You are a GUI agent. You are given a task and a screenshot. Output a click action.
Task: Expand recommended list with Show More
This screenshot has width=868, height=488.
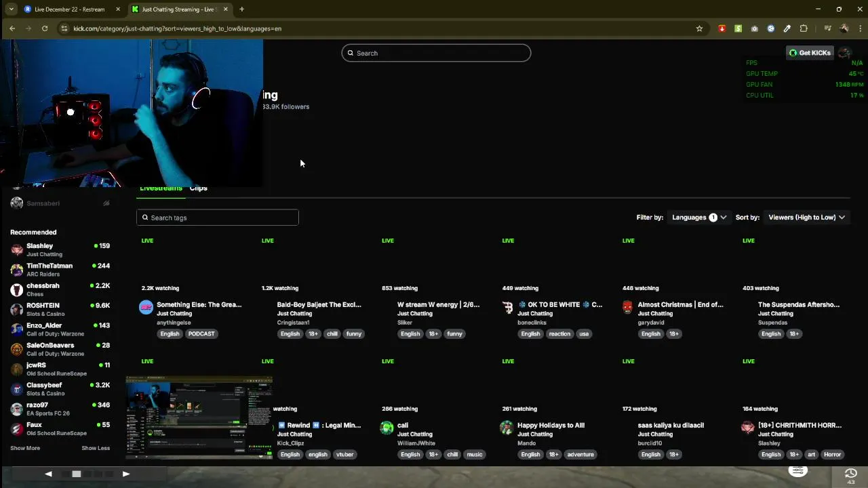[25, 448]
